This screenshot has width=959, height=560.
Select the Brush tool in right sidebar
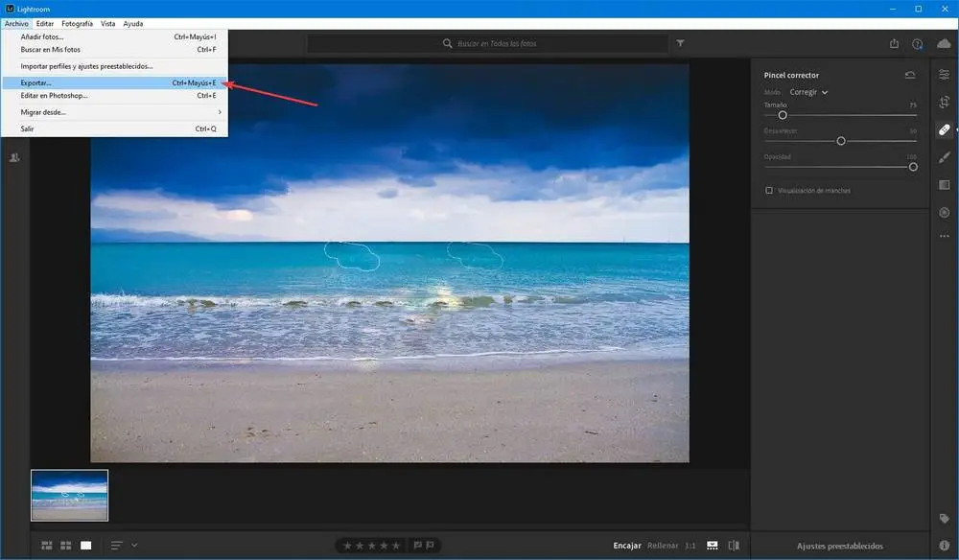pyautogui.click(x=944, y=157)
